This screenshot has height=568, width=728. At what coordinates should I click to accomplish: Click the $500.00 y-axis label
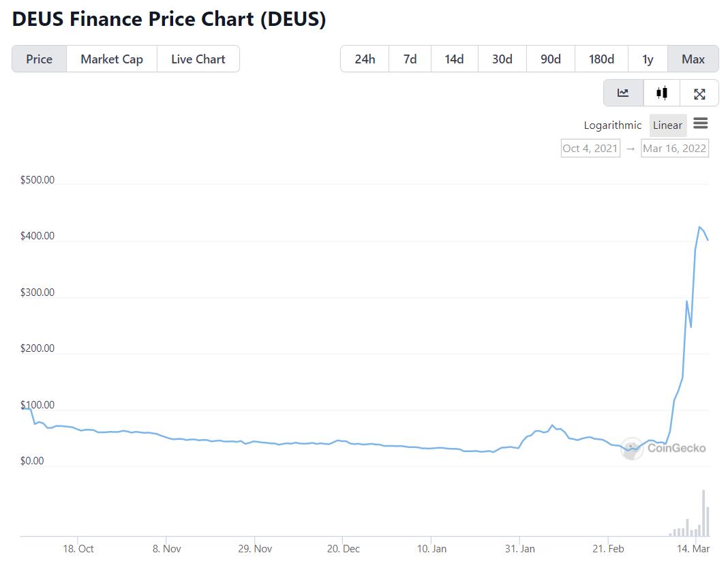click(x=37, y=180)
